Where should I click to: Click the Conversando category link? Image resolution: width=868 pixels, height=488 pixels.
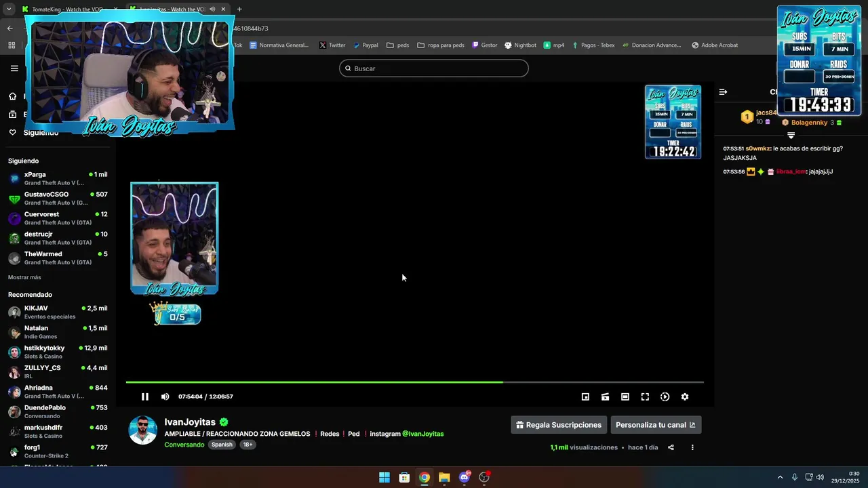coord(184,445)
